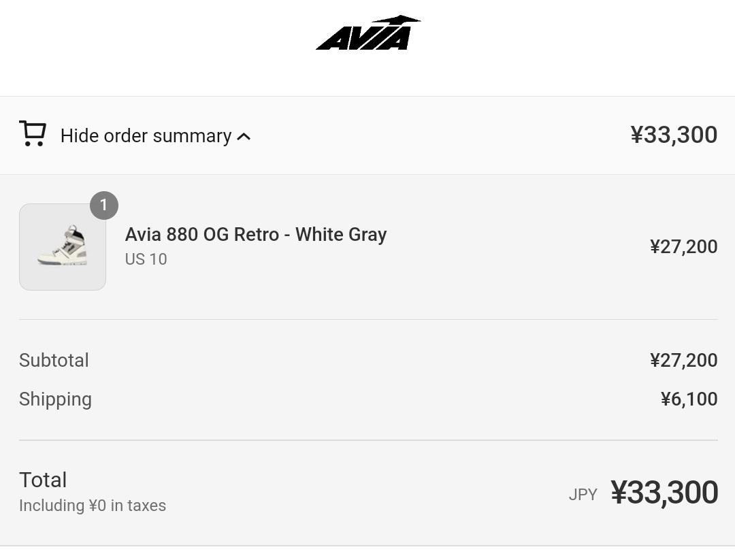Click the JPY currency code
735x560 pixels.
(583, 495)
